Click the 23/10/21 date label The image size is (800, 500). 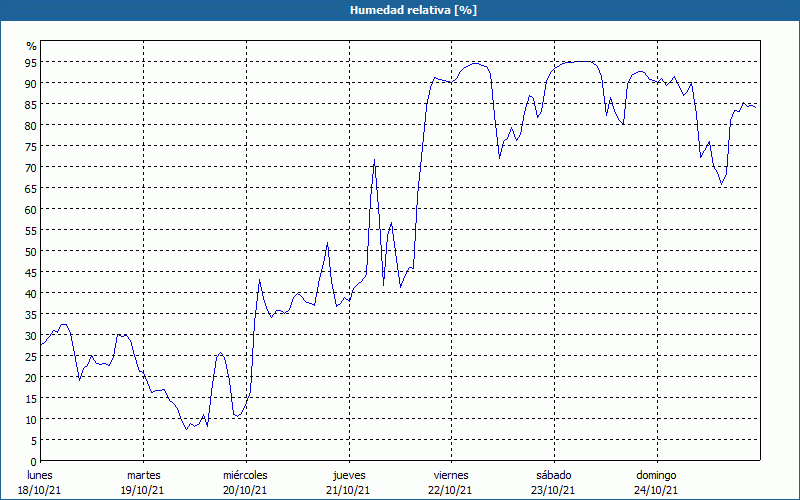tap(553, 490)
